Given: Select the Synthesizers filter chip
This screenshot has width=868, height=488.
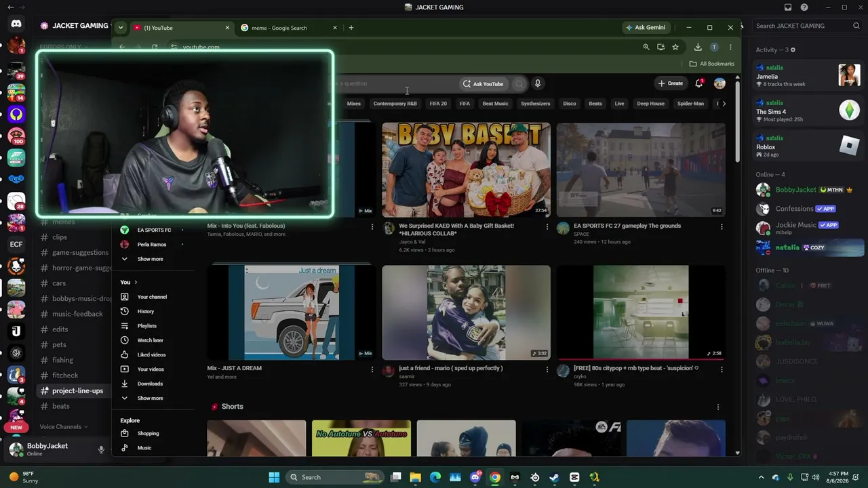Looking at the screenshot, I should click(x=536, y=104).
